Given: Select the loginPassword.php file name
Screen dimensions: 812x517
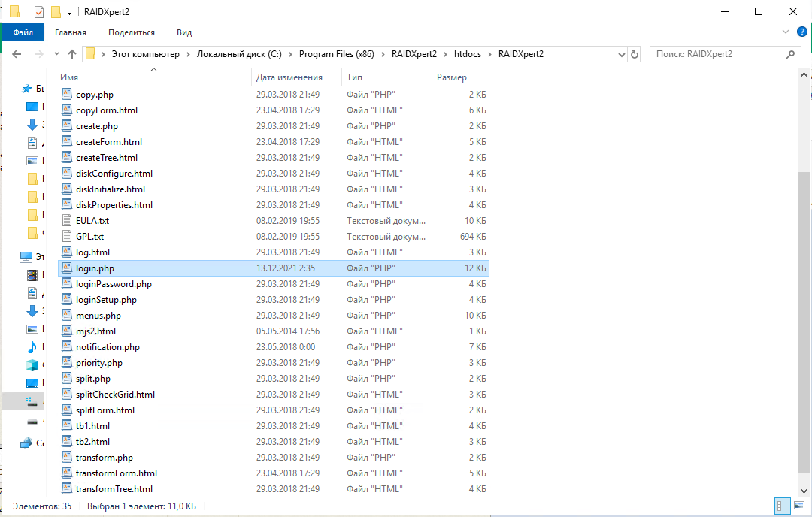Looking at the screenshot, I should 114,283.
